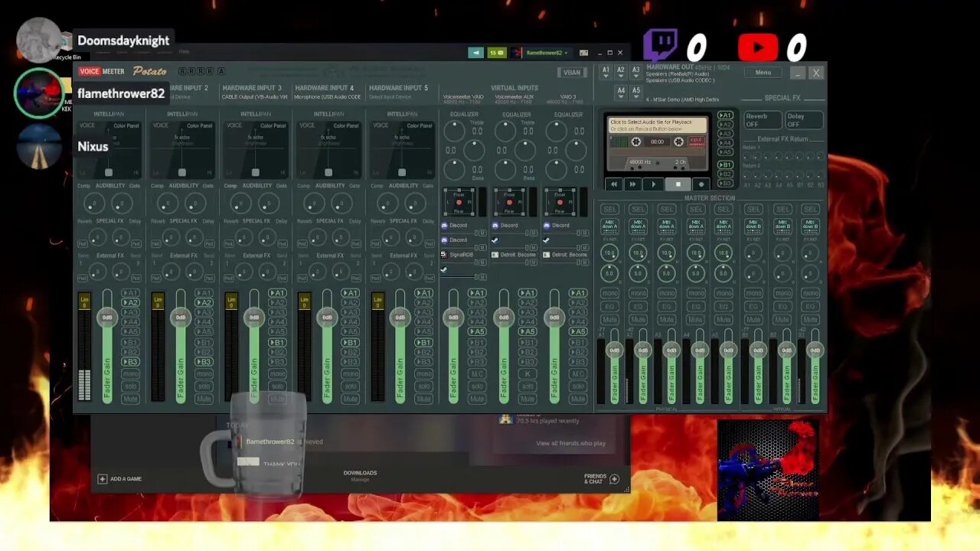Screen dimensions: 980x551
Task: Stop the cassette recorder
Action: [678, 184]
